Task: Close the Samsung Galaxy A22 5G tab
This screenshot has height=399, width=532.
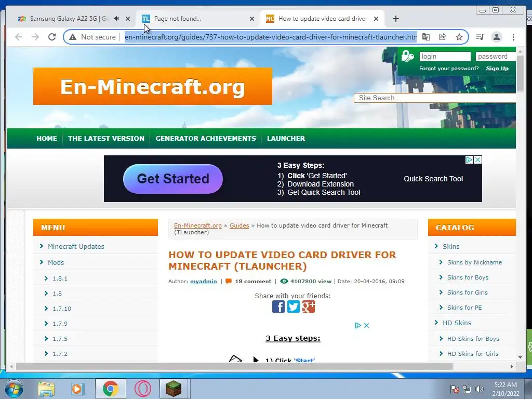Action: 128,19
